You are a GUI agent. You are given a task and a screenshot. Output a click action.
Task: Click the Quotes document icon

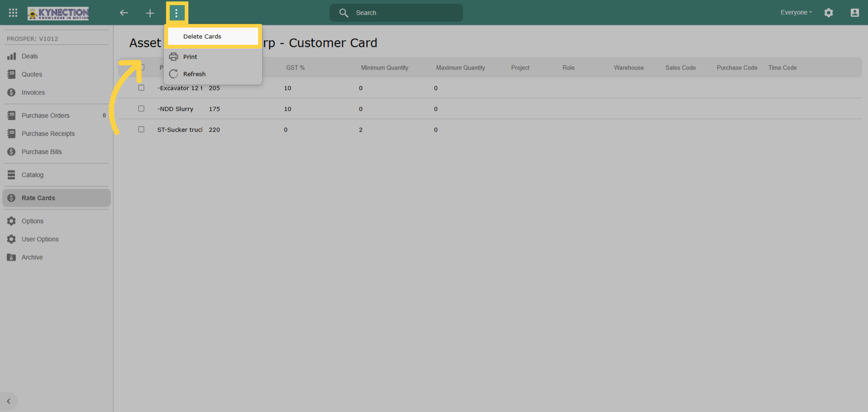tap(12, 74)
